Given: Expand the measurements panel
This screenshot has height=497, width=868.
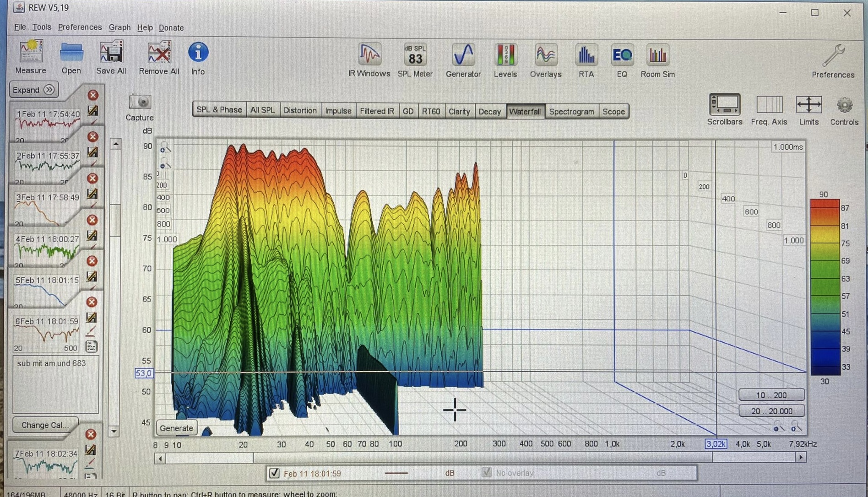Looking at the screenshot, I should click(x=33, y=90).
